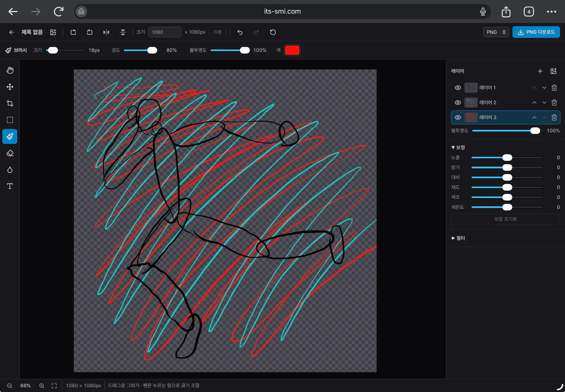
Task: Go back with app arrow beside 제목 없음
Action: point(11,32)
